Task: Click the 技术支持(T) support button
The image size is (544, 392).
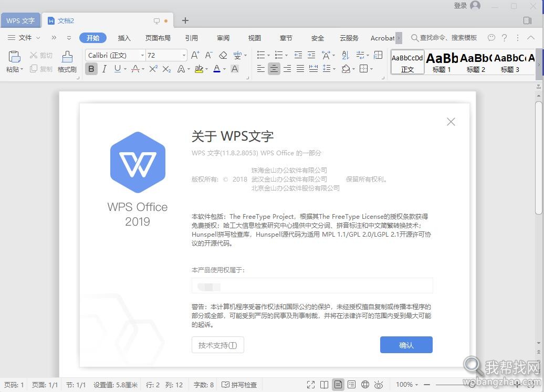Action: click(218, 345)
